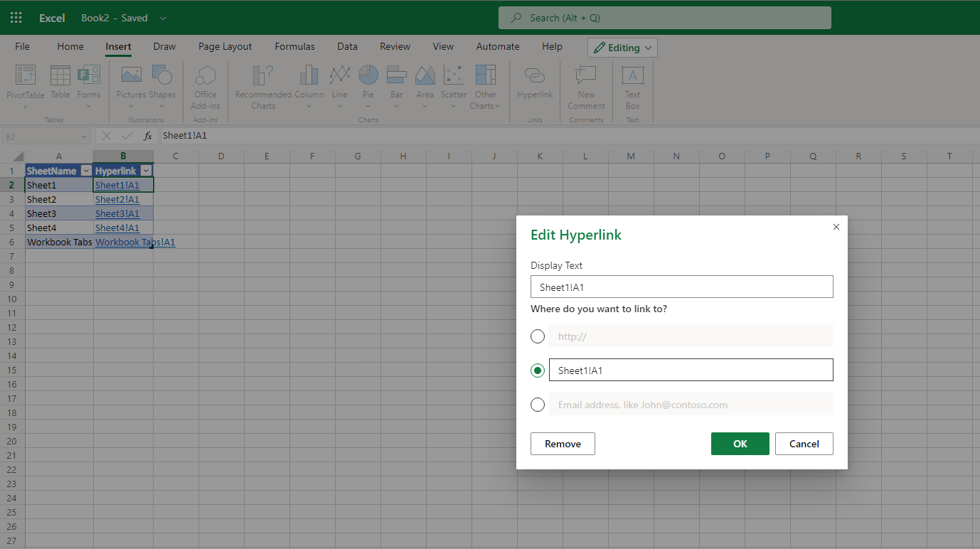Open the Page Layout tab
This screenshot has height=549, width=980.
[x=225, y=47]
